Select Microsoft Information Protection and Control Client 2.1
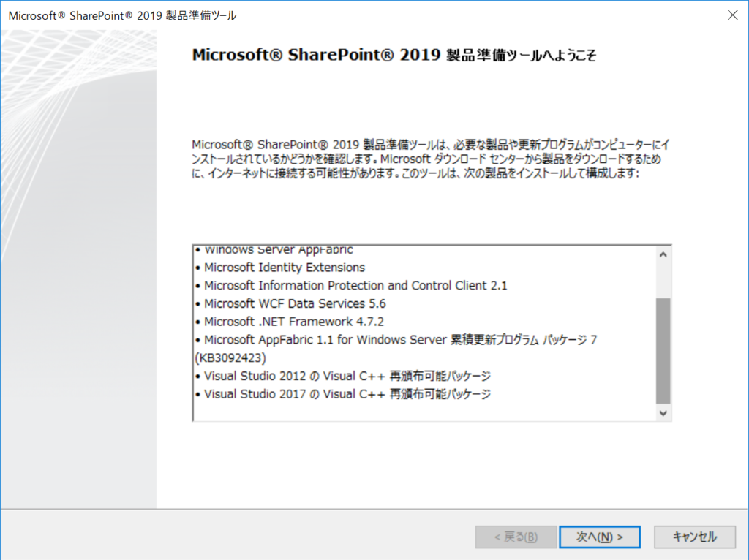Viewport: 749px width, 560px height. 351,286
